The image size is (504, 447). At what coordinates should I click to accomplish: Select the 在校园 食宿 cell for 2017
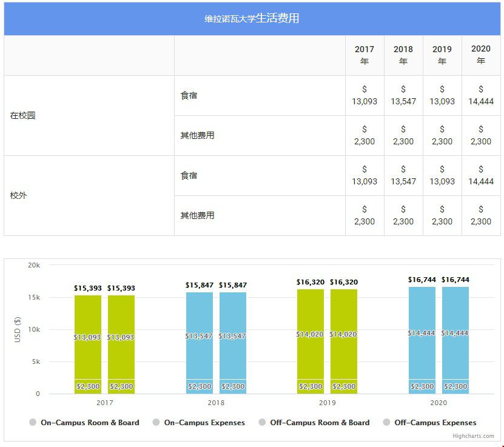tap(365, 95)
